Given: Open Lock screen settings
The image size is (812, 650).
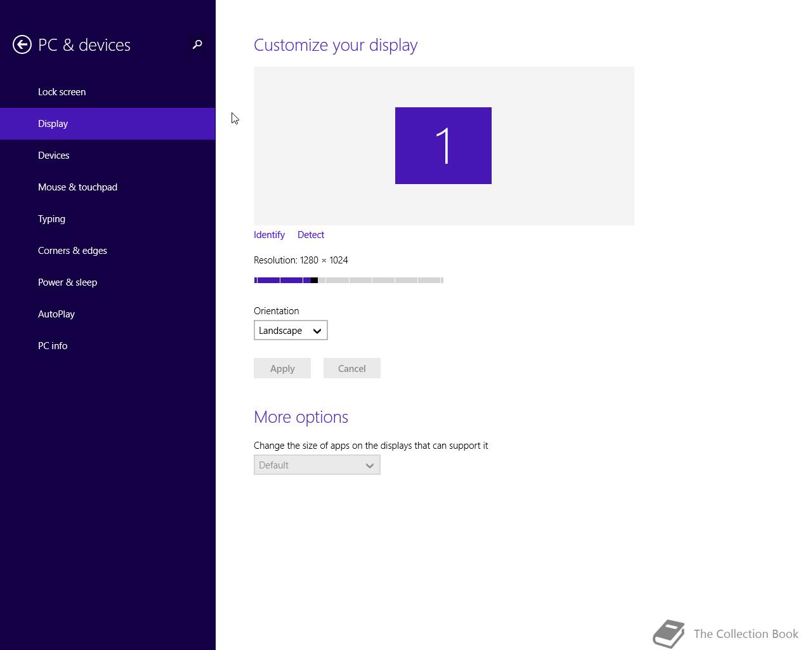Looking at the screenshot, I should (108, 92).
